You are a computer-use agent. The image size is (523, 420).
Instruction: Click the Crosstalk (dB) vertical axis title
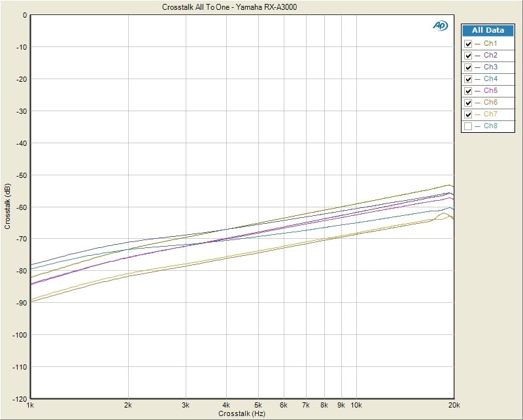coord(7,206)
